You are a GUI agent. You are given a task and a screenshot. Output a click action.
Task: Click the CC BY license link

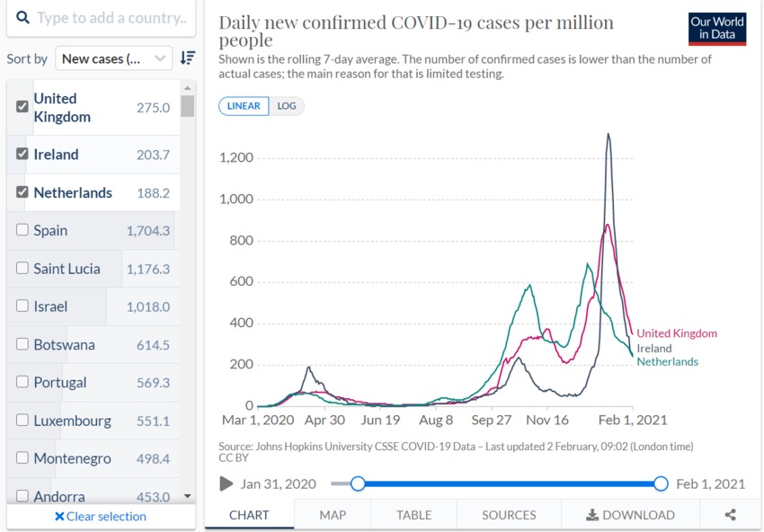tap(233, 457)
